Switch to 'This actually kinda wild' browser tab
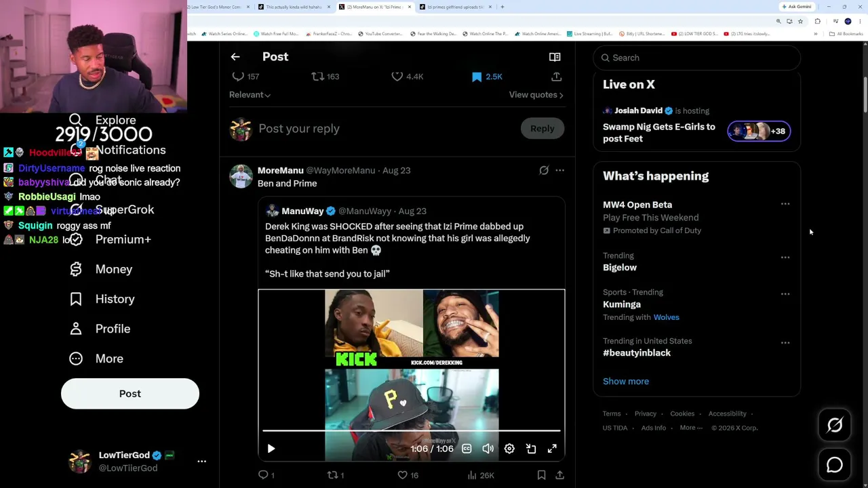This screenshot has height=488, width=868. [295, 7]
